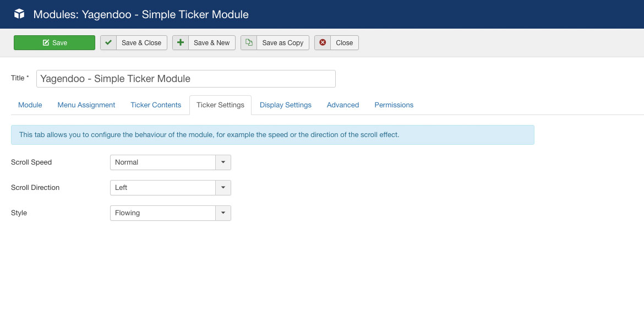This screenshot has width=644, height=327.
Task: Focus the Title input field
Action: coord(185,79)
